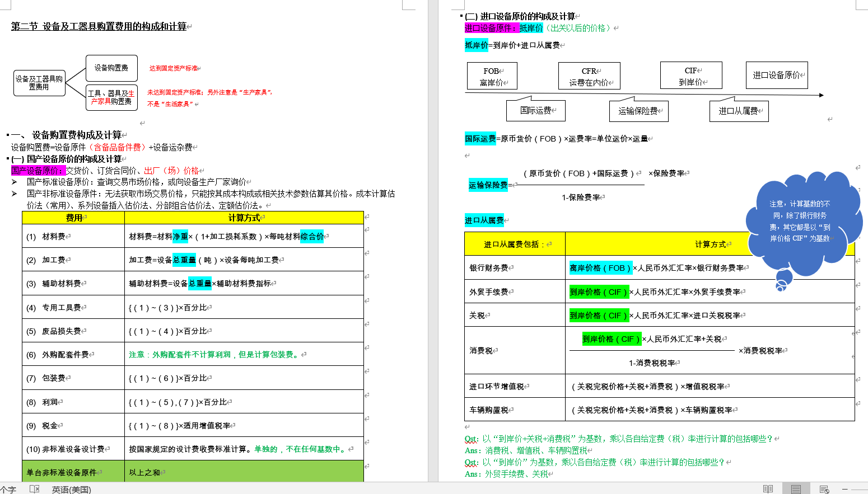Click the cyan highlighted 净重 in 材料费 formula
Viewport: 868px width, 494px height.
tap(180, 236)
